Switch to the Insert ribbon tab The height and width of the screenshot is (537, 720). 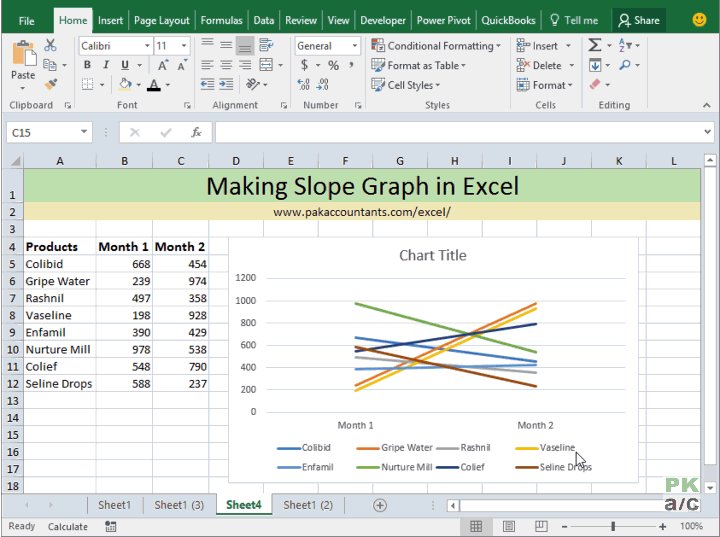[110, 21]
